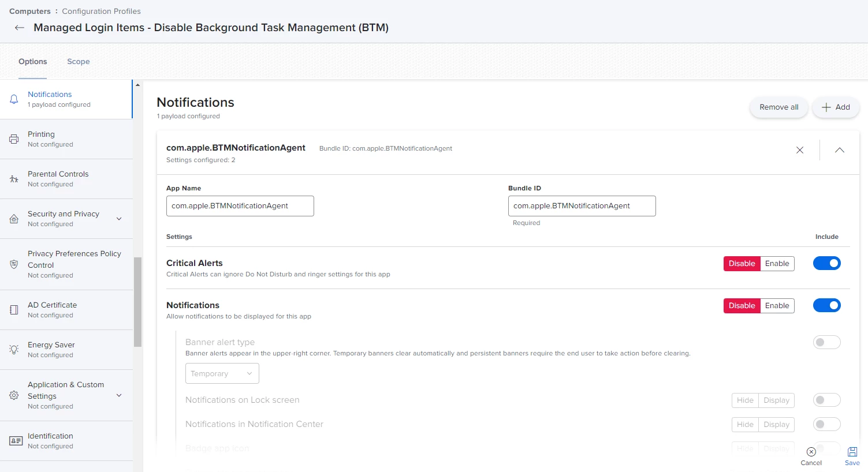The image size is (868, 472).
Task: Click the Computers breadcrumb link
Action: click(30, 11)
